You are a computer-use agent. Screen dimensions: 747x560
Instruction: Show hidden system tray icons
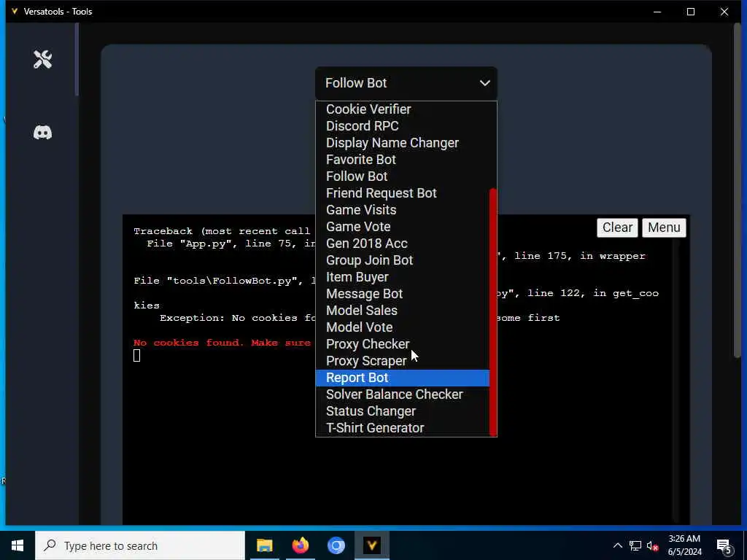pyautogui.click(x=617, y=545)
